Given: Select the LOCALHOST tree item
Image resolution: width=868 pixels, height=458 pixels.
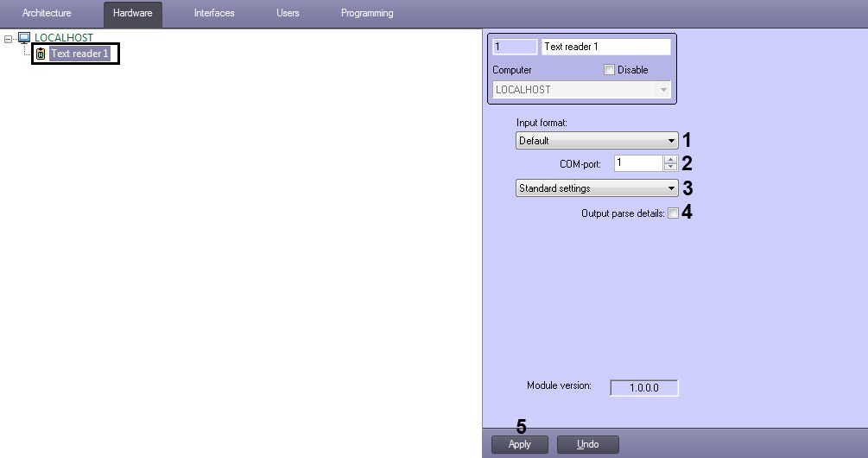Looking at the screenshot, I should tap(64, 38).
